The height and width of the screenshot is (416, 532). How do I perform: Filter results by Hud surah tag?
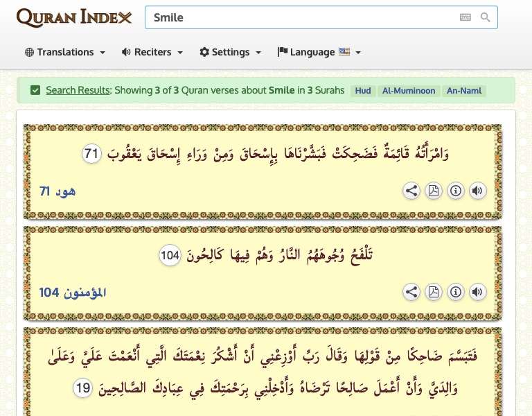pyautogui.click(x=363, y=91)
